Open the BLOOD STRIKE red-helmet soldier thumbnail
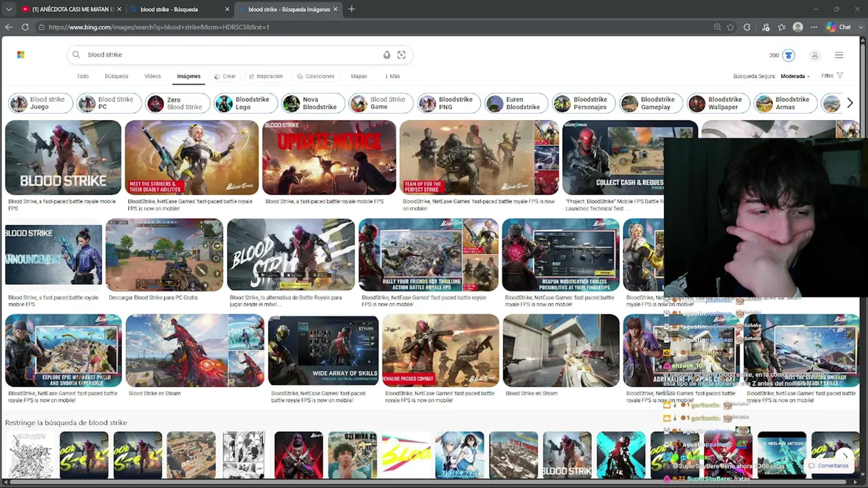This screenshot has height=488, width=868. coord(63,158)
